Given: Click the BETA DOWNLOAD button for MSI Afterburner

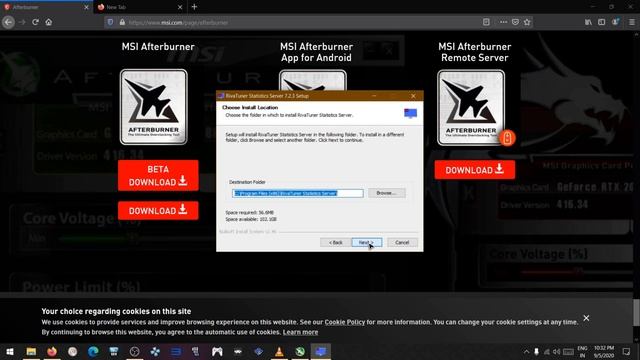Looking at the screenshot, I should [158, 176].
